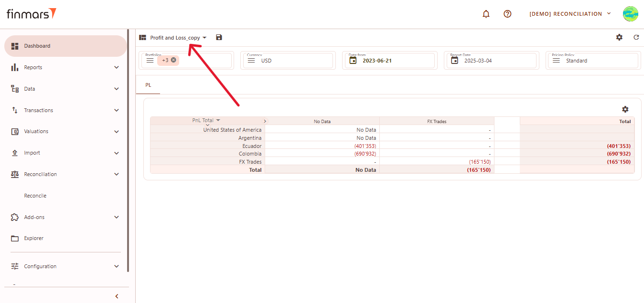This screenshot has width=644, height=303.
Task: Open dashboard settings gear in top bar
Action: coord(619,37)
